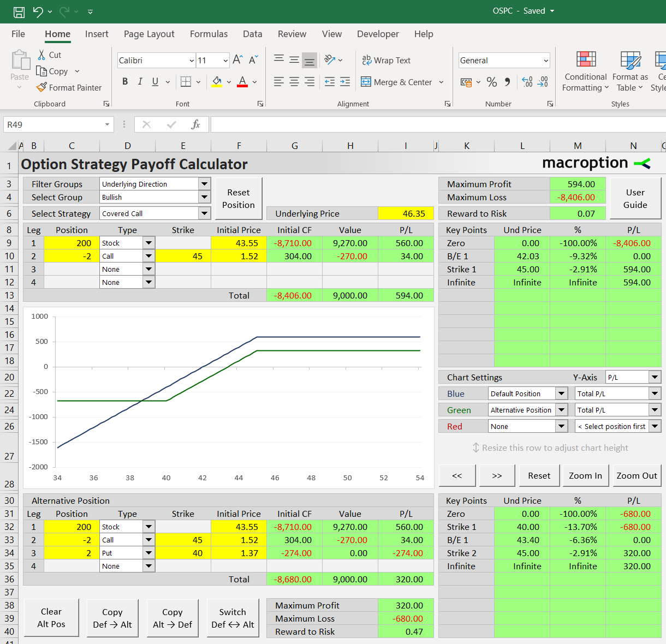Click the Reset Position button
Viewport: 666px width, 644px height.
coord(239,199)
